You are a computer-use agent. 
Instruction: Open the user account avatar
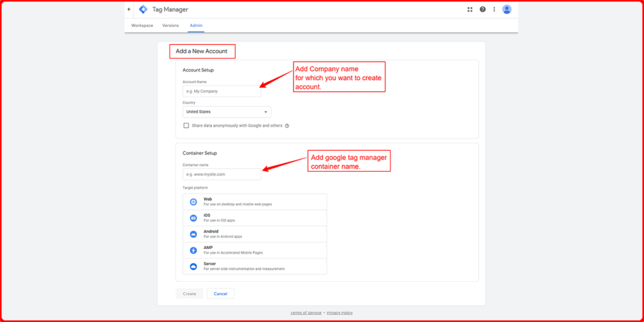507,9
